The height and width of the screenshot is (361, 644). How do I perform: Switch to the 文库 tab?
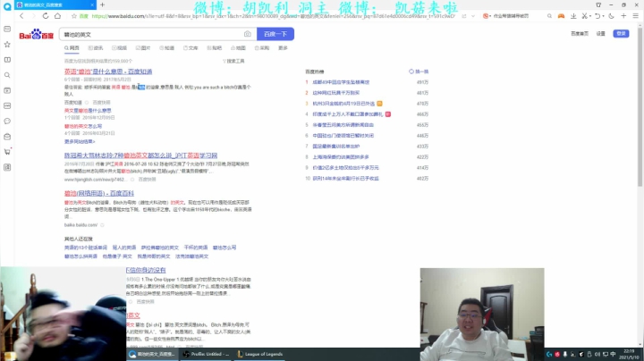(191, 48)
